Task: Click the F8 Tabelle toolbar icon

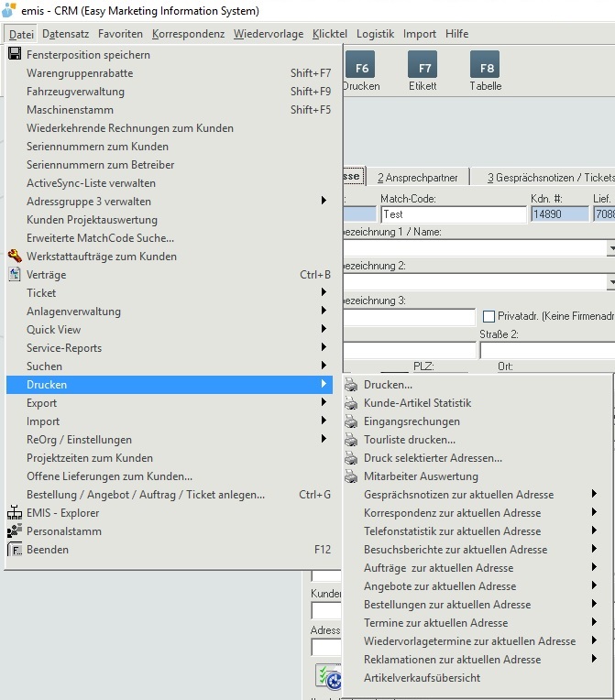Action: (485, 64)
